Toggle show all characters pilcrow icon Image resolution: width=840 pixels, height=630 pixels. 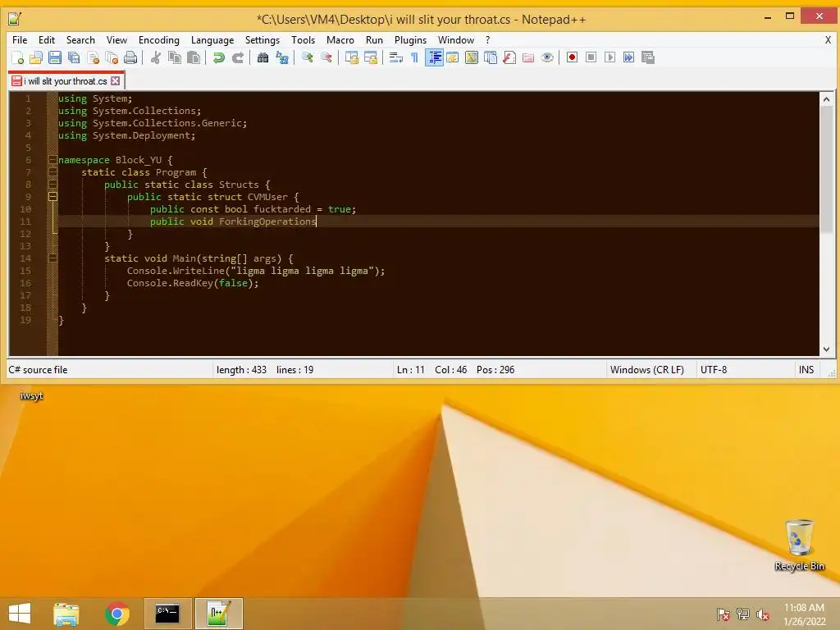[x=414, y=57]
